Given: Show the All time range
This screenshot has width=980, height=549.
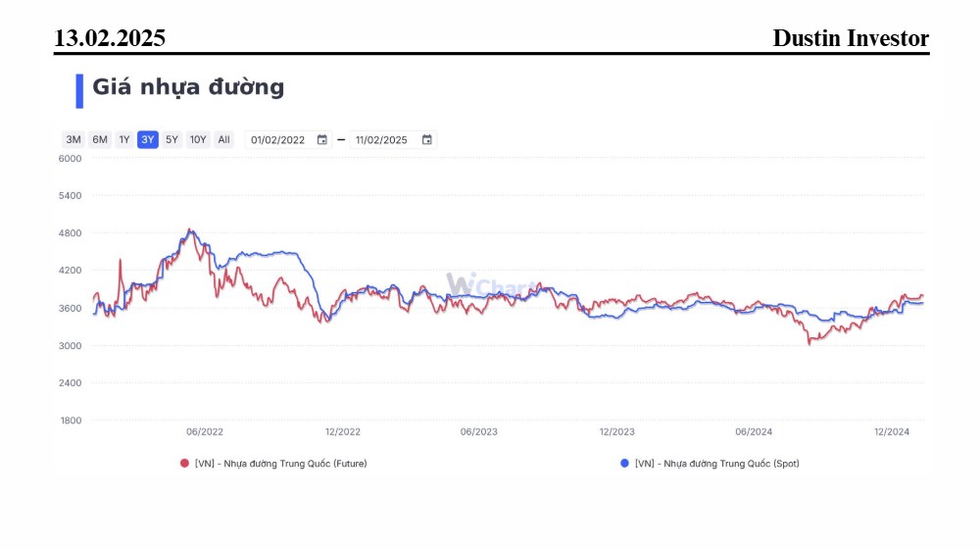Looking at the screenshot, I should (223, 139).
